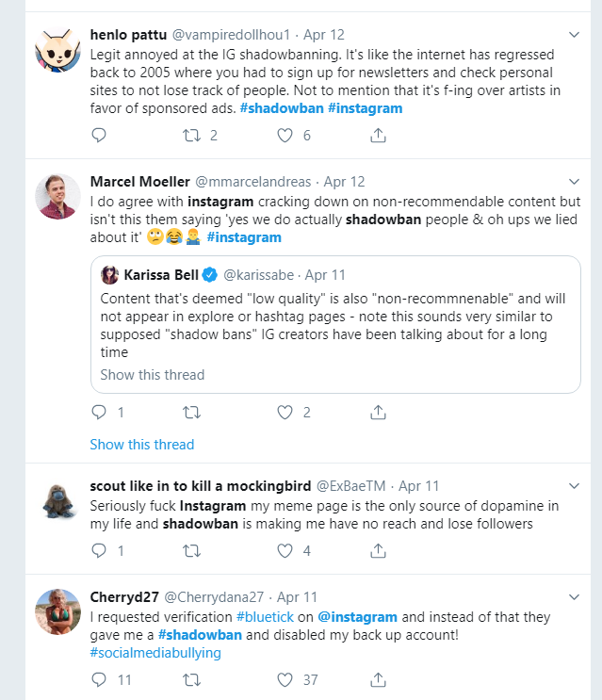Open dropdown caret on henlo pattu's tweet
The width and height of the screenshot is (602, 700).
(x=576, y=35)
